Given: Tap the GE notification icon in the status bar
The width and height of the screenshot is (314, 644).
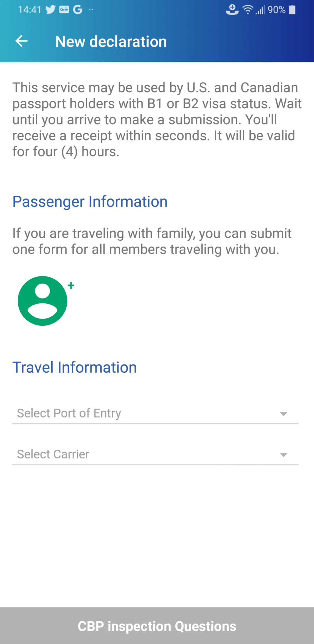Looking at the screenshot, I should click(x=64, y=9).
